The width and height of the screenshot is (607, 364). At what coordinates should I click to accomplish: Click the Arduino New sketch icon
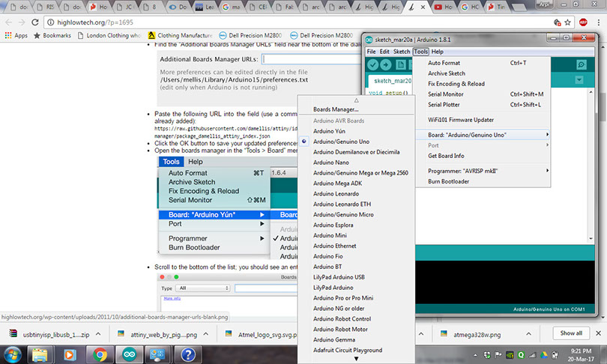401,64
